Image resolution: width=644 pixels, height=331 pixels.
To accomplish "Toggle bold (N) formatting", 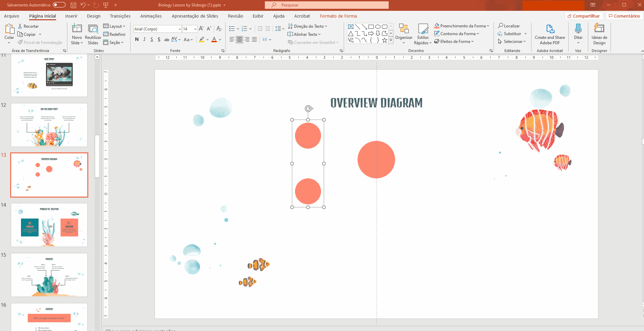I will (137, 40).
